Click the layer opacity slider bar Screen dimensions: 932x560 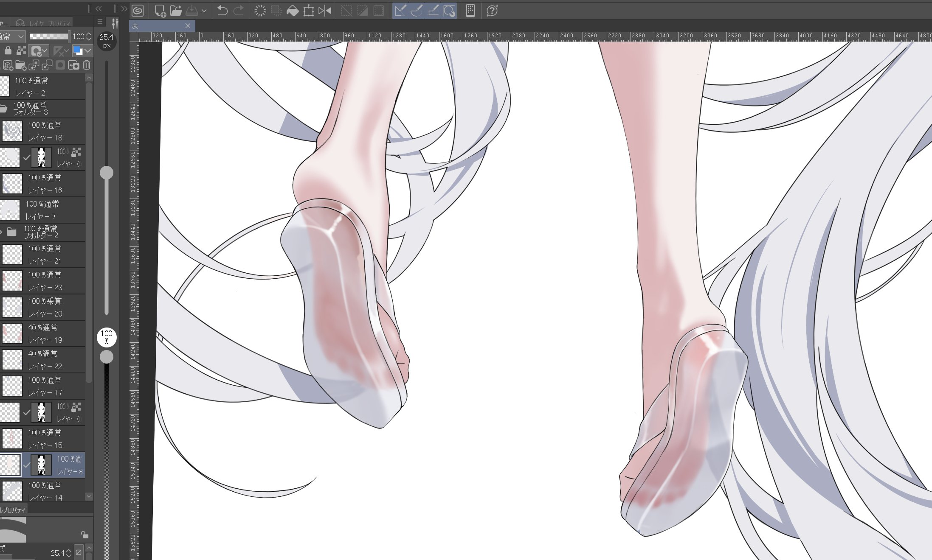49,36
